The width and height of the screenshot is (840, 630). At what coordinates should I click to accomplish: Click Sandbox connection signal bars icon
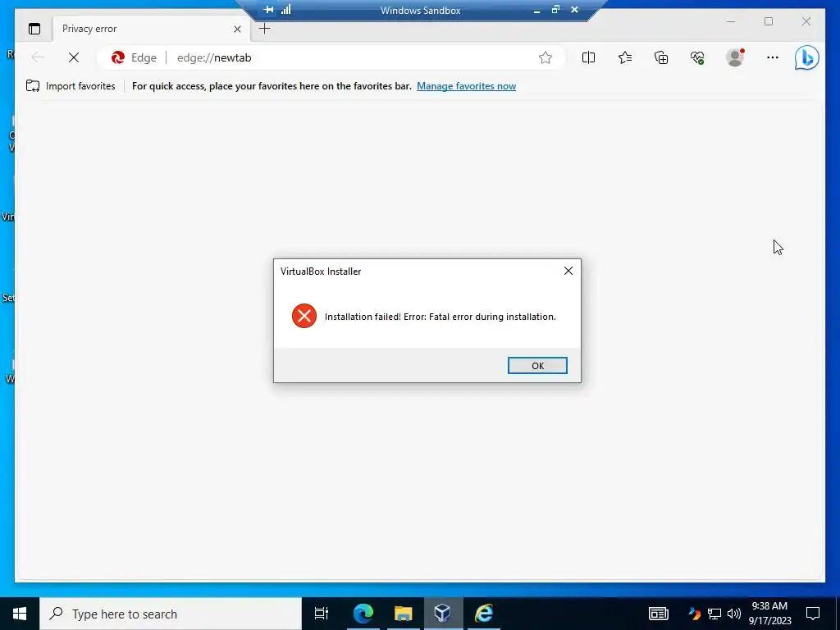pos(286,10)
